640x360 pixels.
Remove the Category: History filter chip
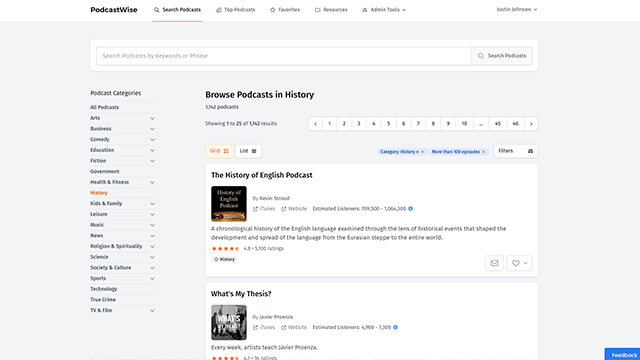coord(422,152)
